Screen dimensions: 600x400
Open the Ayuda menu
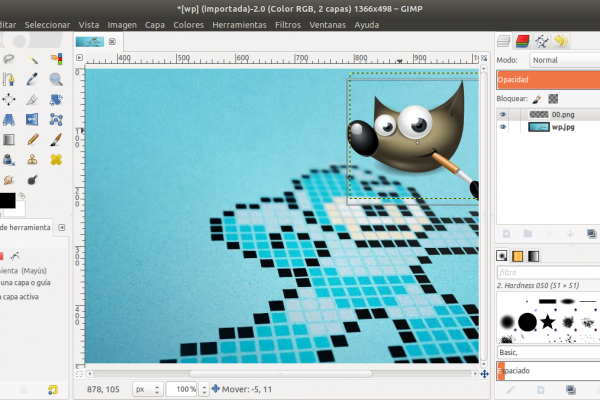click(x=367, y=25)
